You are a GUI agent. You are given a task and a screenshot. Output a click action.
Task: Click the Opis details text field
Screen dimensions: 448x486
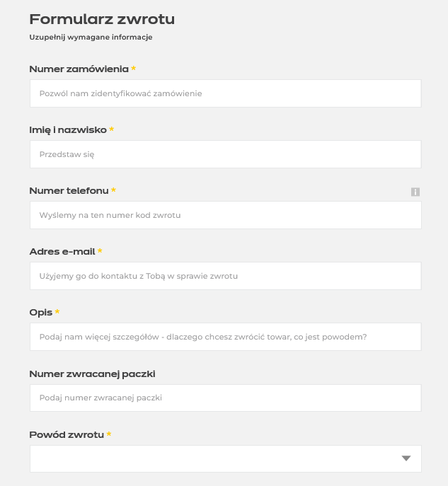coord(225,337)
